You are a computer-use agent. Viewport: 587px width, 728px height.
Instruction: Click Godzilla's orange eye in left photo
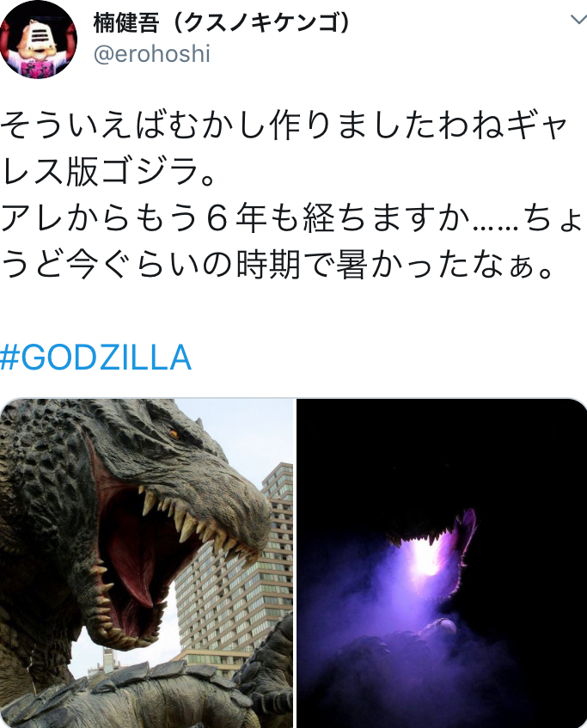coord(174,434)
